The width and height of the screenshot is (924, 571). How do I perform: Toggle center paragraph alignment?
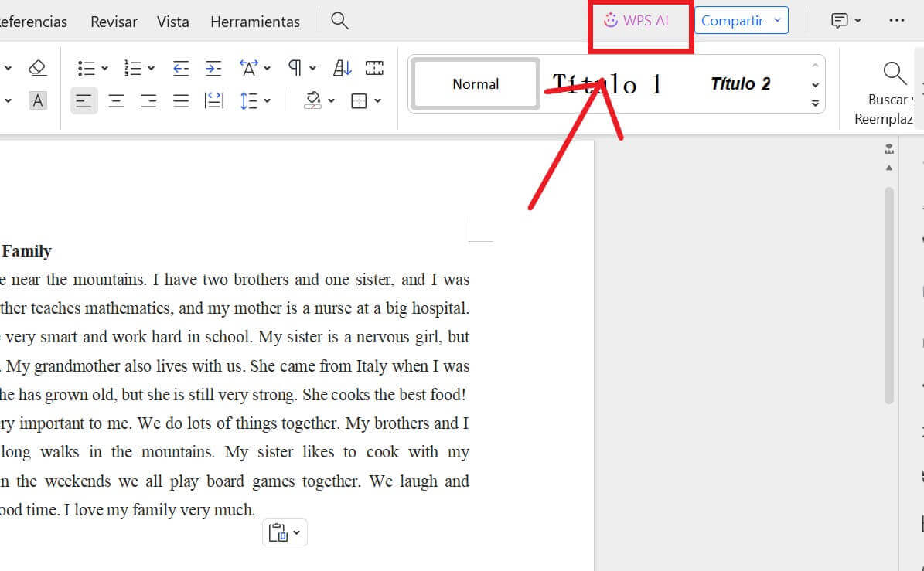pyautogui.click(x=116, y=101)
